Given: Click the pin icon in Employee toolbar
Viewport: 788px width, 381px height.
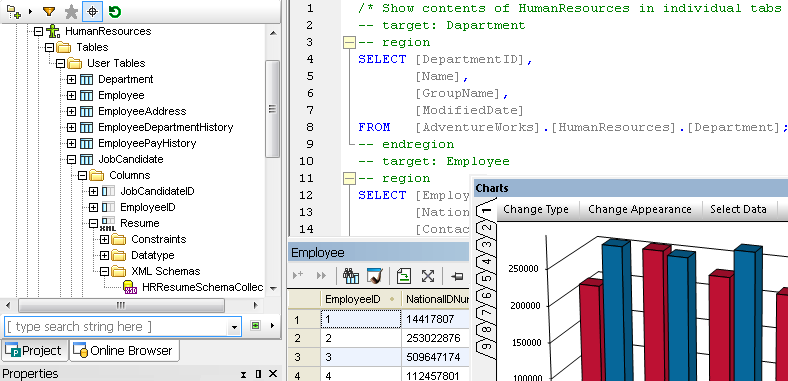Looking at the screenshot, I should (457, 275).
